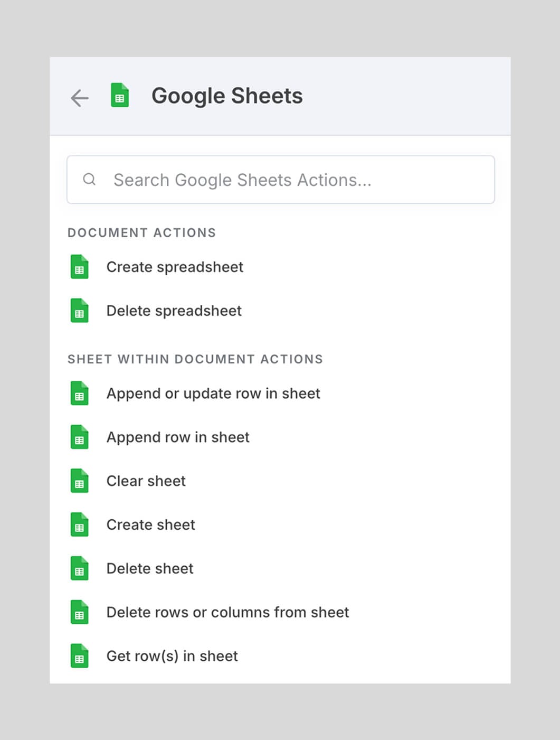Click the Create sheet icon
The width and height of the screenshot is (560, 740).
pyautogui.click(x=79, y=526)
